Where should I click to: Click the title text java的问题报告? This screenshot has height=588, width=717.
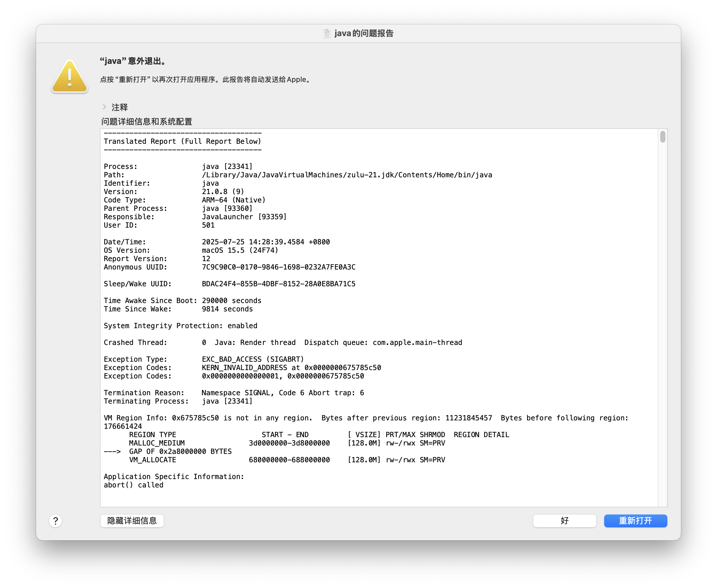364,33
